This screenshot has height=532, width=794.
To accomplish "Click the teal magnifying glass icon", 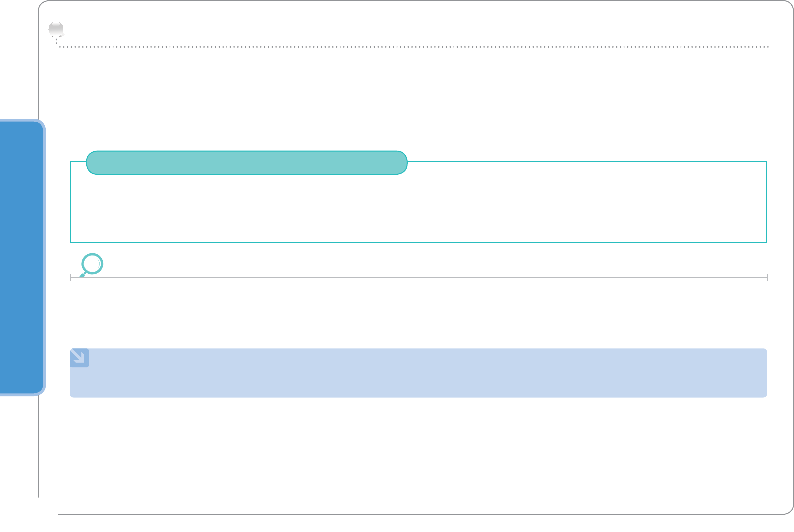I will [x=92, y=264].
